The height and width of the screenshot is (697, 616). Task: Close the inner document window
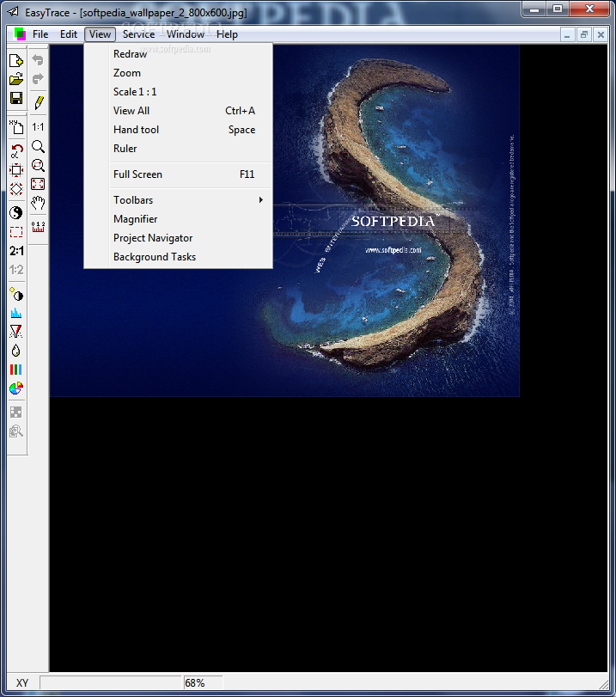tap(601, 34)
